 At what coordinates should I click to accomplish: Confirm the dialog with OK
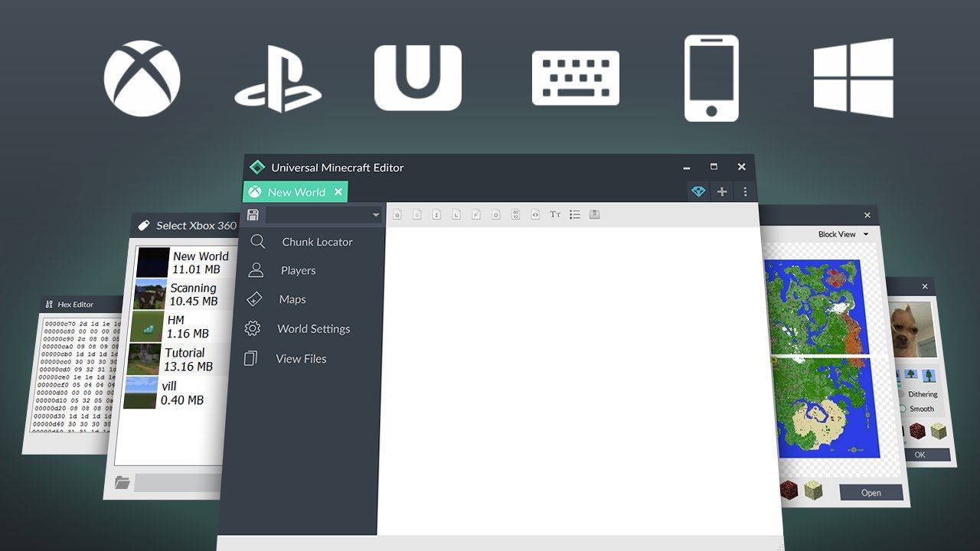click(920, 455)
